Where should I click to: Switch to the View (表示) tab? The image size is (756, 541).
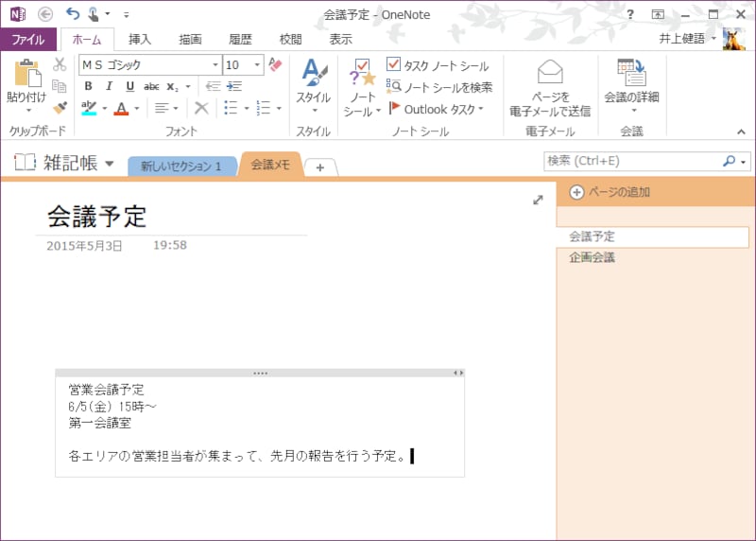(340, 39)
